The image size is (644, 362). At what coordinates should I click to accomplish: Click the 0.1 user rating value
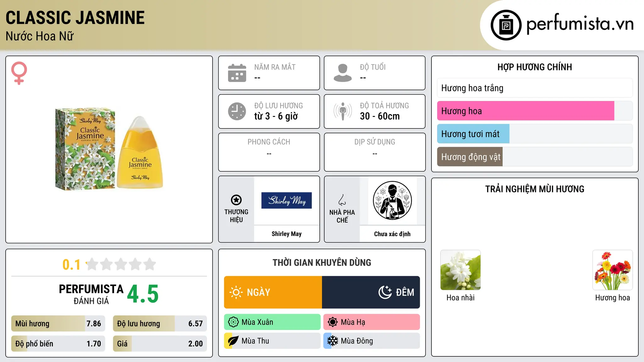click(71, 265)
